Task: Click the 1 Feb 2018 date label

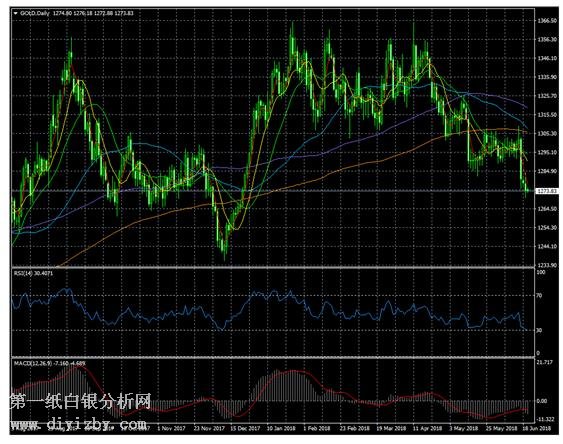Action: 317,428
